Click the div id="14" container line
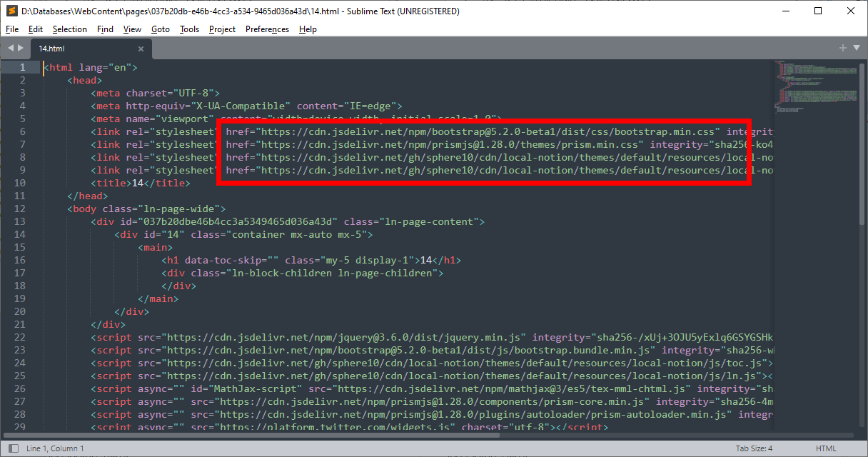 pos(243,234)
